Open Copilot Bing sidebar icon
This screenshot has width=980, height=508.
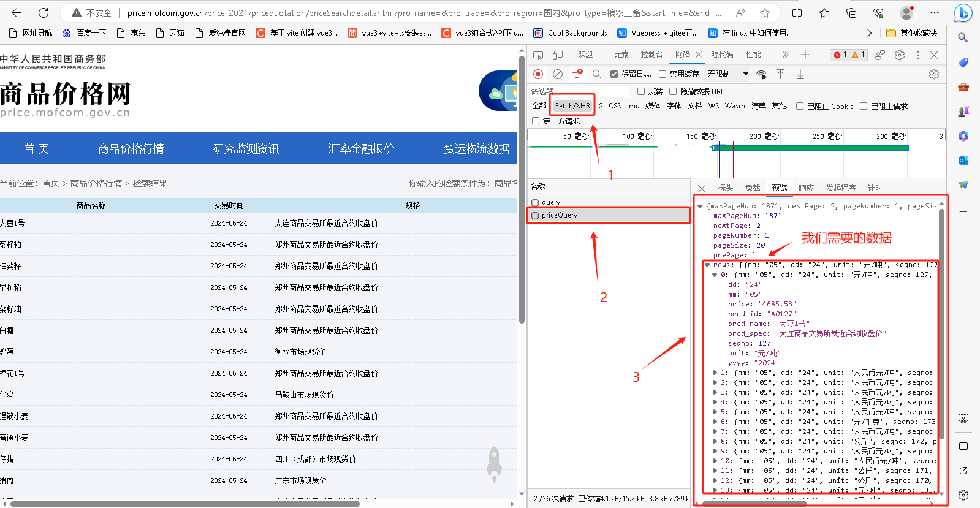click(x=963, y=12)
